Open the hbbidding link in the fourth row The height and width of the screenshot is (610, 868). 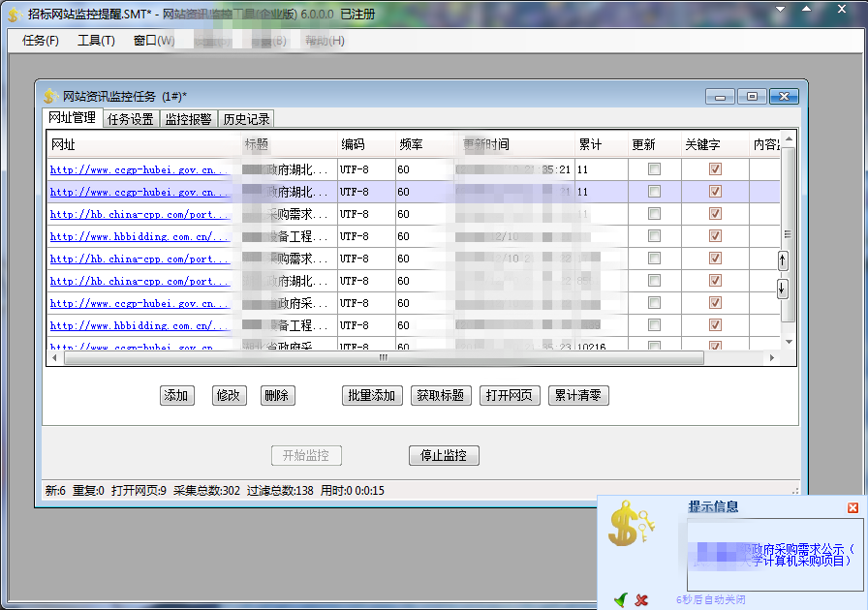point(139,236)
